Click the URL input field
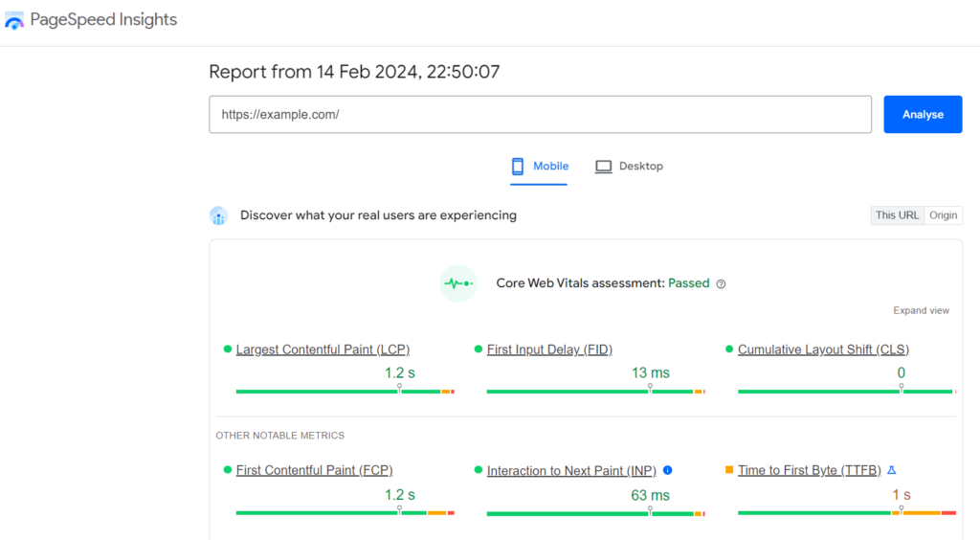The height and width of the screenshot is (540, 980). tap(540, 114)
